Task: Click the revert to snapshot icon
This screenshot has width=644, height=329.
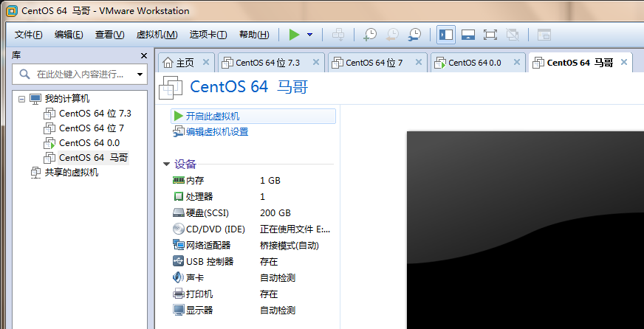Action: (x=392, y=35)
